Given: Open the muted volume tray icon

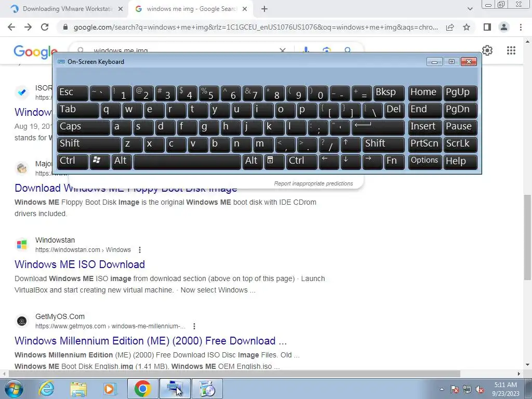Looking at the screenshot, I should coord(480,389).
